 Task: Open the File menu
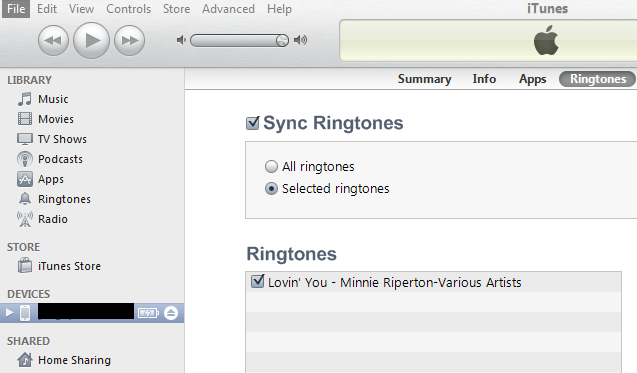click(16, 9)
